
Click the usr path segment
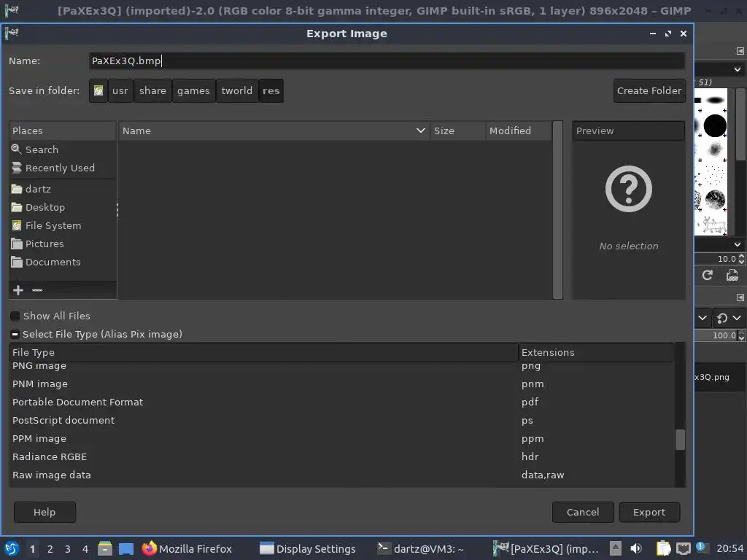click(120, 90)
